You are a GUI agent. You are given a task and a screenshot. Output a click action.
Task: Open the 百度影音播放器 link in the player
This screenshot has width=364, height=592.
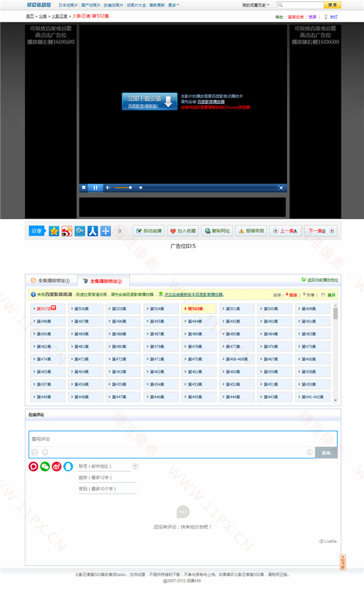(x=211, y=102)
